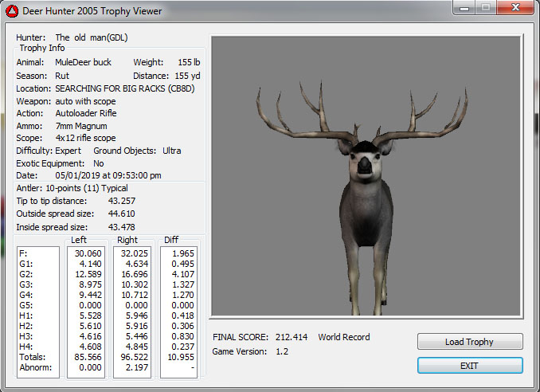540x392 pixels.
Task: Click the red Deer Hunter title bar icon
Action: (11, 10)
